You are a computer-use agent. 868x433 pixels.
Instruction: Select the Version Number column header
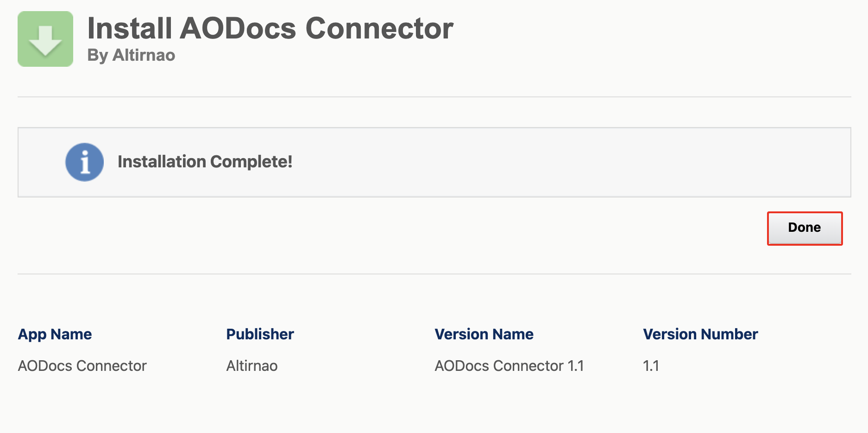(700, 334)
